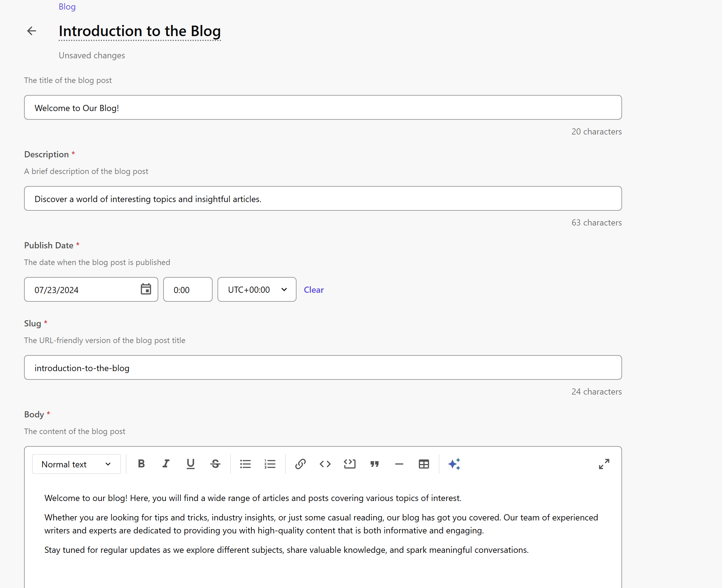Image resolution: width=722 pixels, height=588 pixels.
Task: Click the 20 characters counter
Action: pos(596,131)
